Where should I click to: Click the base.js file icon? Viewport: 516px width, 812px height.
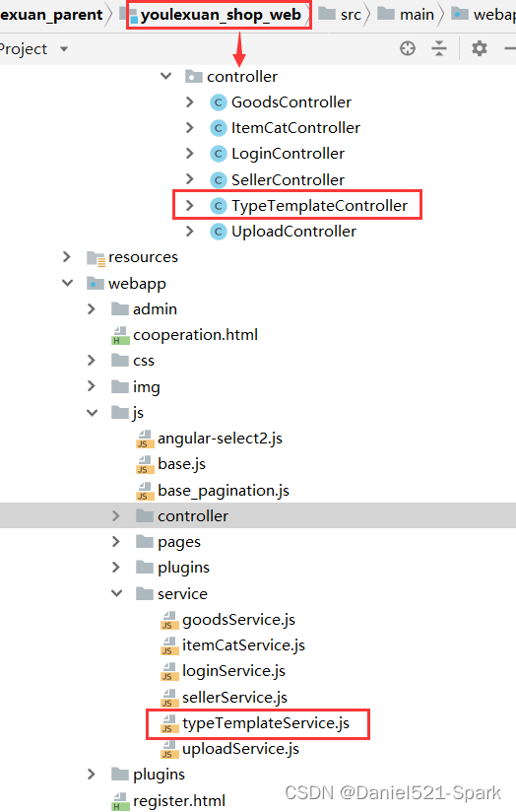click(145, 464)
